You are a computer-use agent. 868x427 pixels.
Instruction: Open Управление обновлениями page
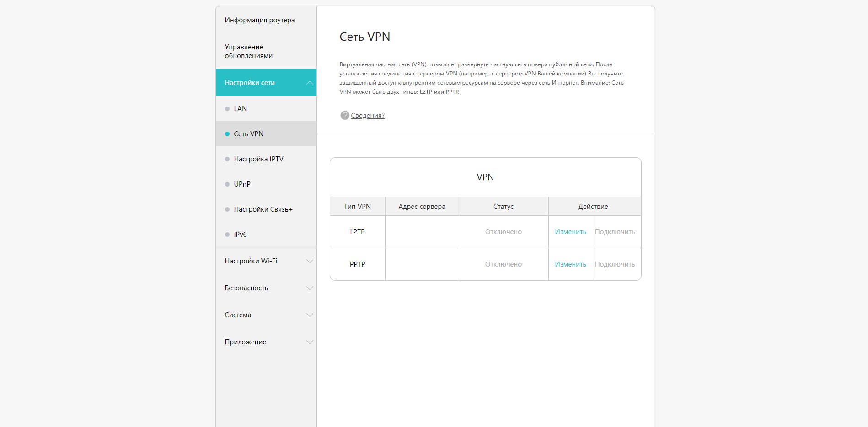click(249, 51)
